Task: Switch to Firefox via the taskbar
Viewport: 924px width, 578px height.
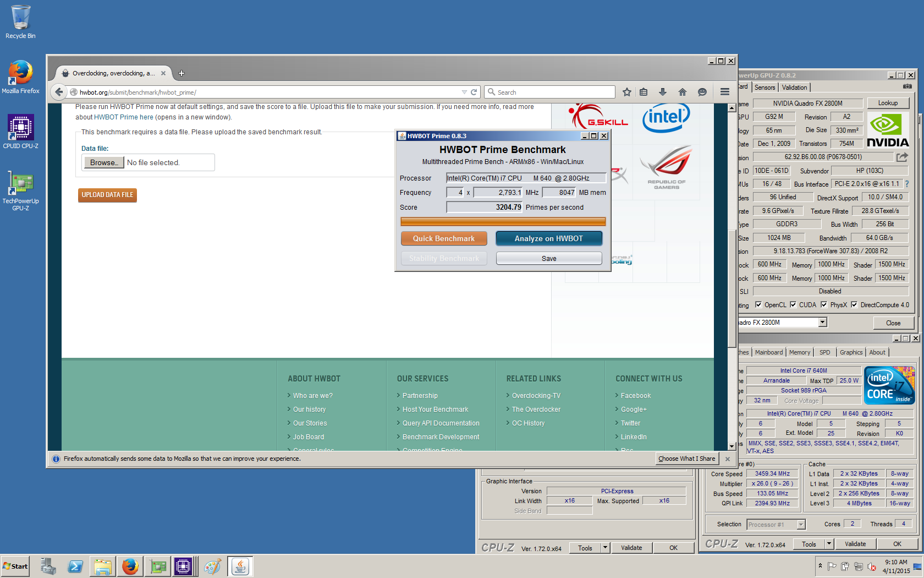Action: pos(130,566)
